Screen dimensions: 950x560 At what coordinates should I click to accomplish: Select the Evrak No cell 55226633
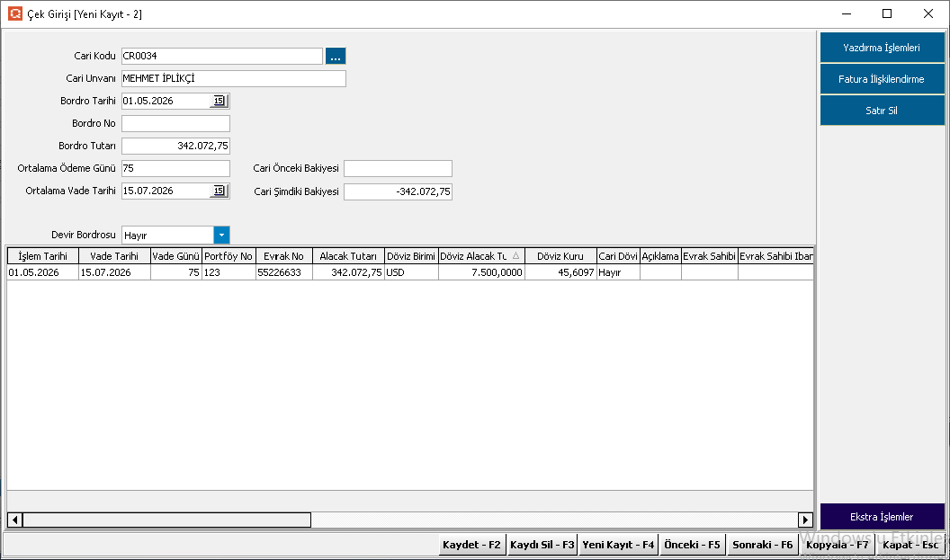[x=284, y=272]
